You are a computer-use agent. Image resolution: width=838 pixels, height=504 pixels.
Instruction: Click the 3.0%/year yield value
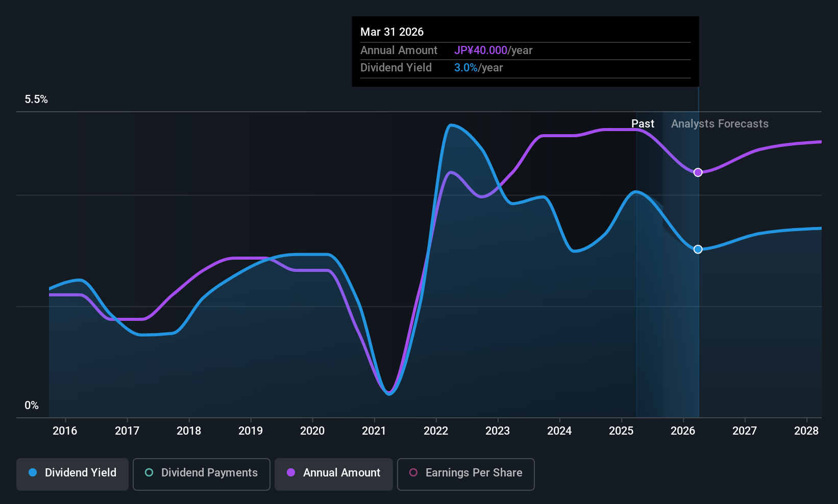(478, 68)
